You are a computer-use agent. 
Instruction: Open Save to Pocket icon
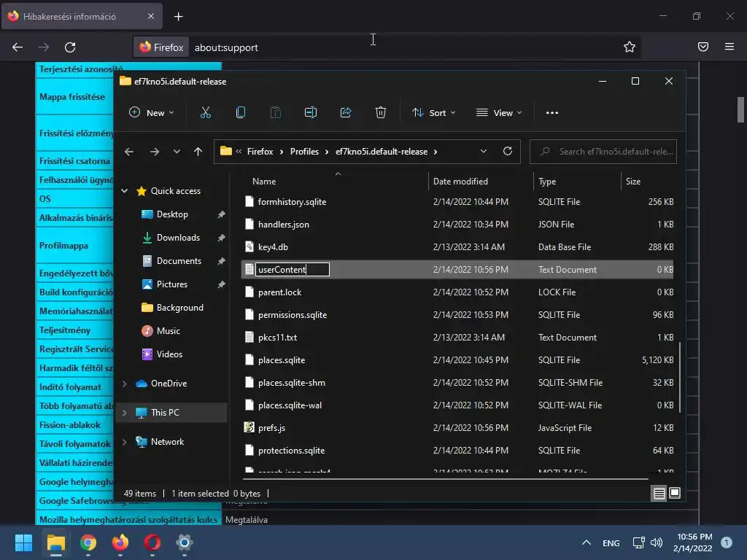point(703,47)
